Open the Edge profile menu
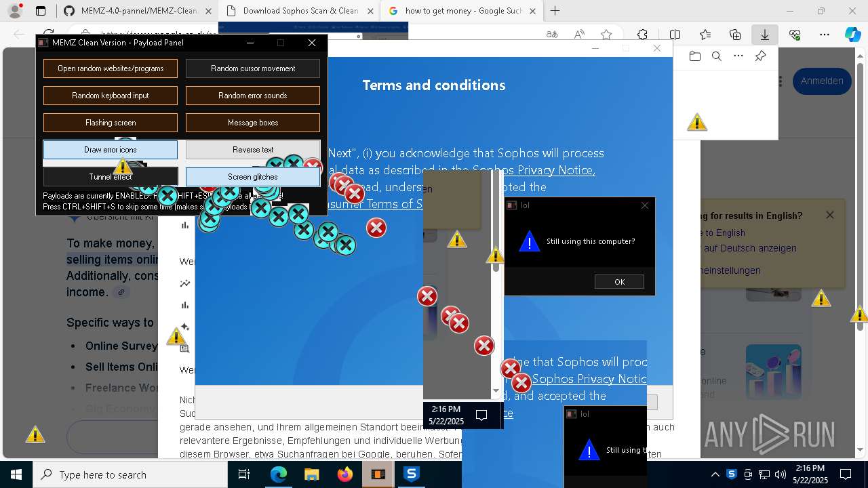Image resolution: width=868 pixels, height=488 pixels. click(15, 11)
